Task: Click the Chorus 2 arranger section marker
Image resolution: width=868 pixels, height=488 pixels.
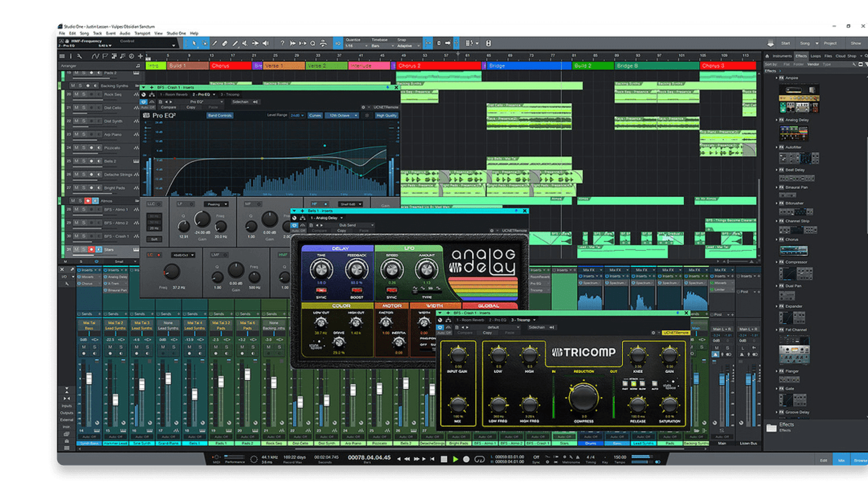Action: (x=439, y=66)
